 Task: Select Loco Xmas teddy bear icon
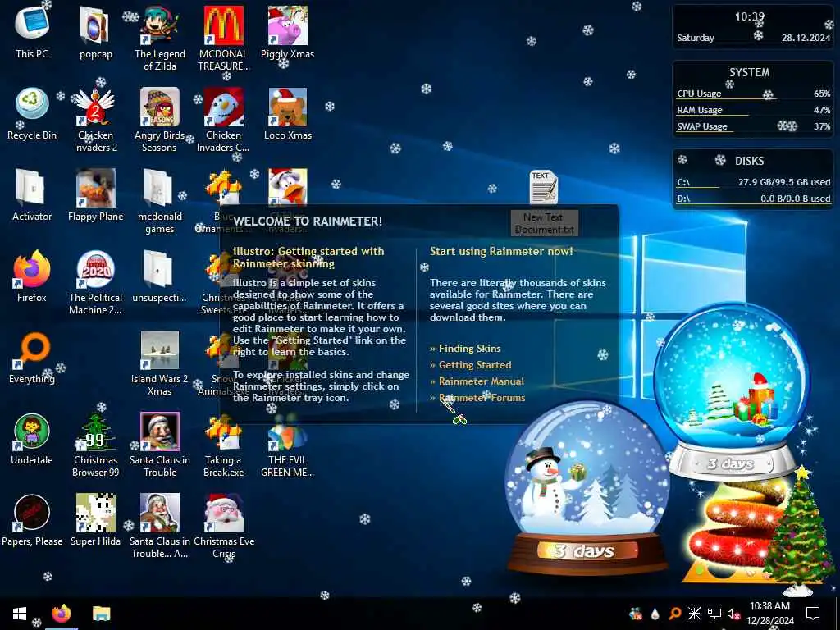click(x=288, y=113)
